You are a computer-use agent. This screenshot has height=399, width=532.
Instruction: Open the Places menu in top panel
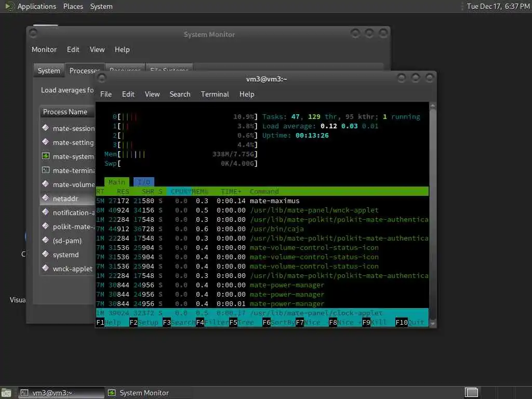point(73,6)
